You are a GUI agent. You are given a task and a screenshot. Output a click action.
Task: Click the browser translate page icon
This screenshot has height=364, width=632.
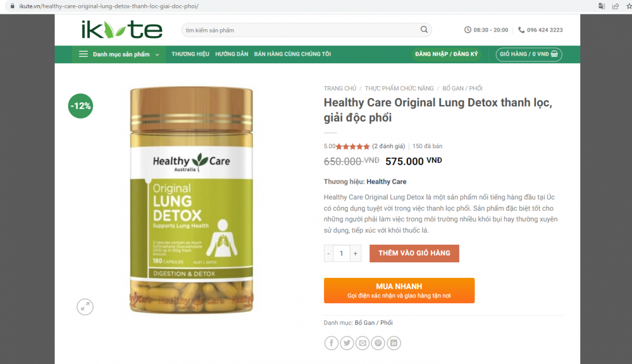pyautogui.click(x=602, y=6)
